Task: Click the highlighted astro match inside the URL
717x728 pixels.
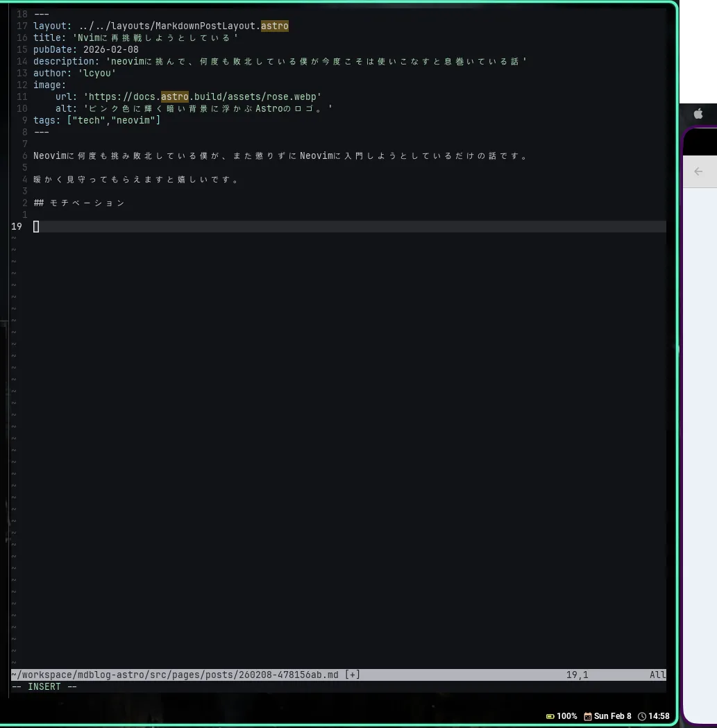Action: coord(175,96)
